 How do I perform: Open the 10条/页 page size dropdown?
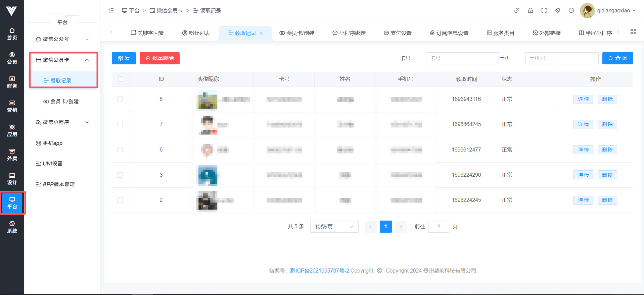tap(334, 227)
